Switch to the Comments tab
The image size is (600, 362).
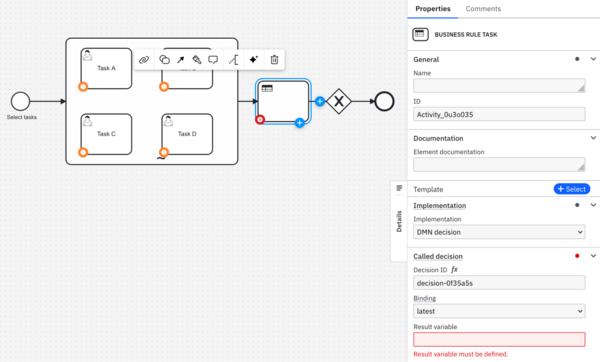point(483,9)
